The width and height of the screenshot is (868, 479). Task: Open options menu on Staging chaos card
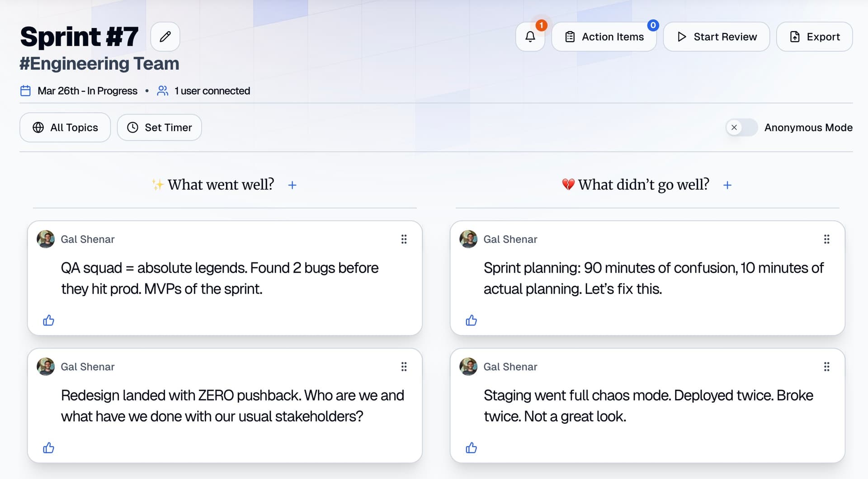[826, 367]
